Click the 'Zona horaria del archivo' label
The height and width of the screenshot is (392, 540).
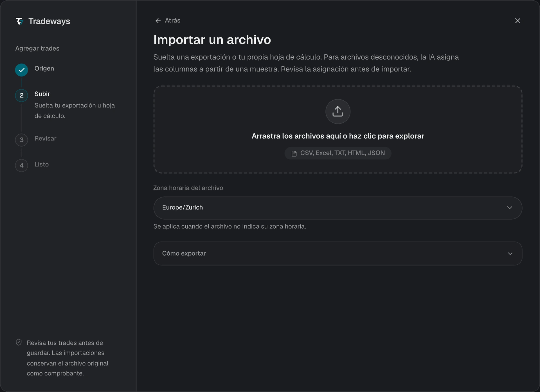pyautogui.click(x=188, y=188)
